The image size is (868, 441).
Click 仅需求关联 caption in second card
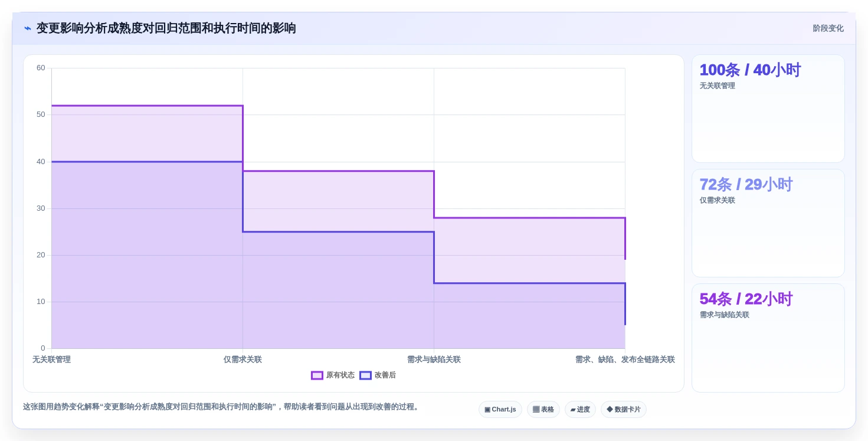click(718, 200)
